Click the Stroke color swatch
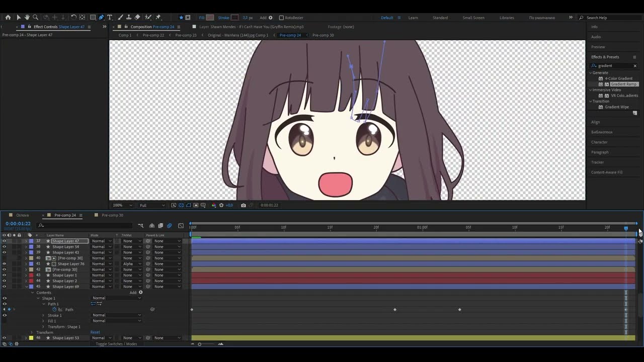644x362 pixels. [234, 18]
